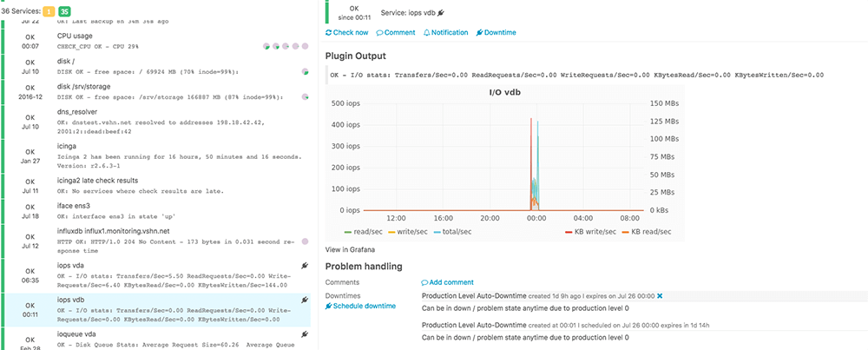The image size is (868, 350).
Task: Click Schedule downtime link
Action: [360, 306]
